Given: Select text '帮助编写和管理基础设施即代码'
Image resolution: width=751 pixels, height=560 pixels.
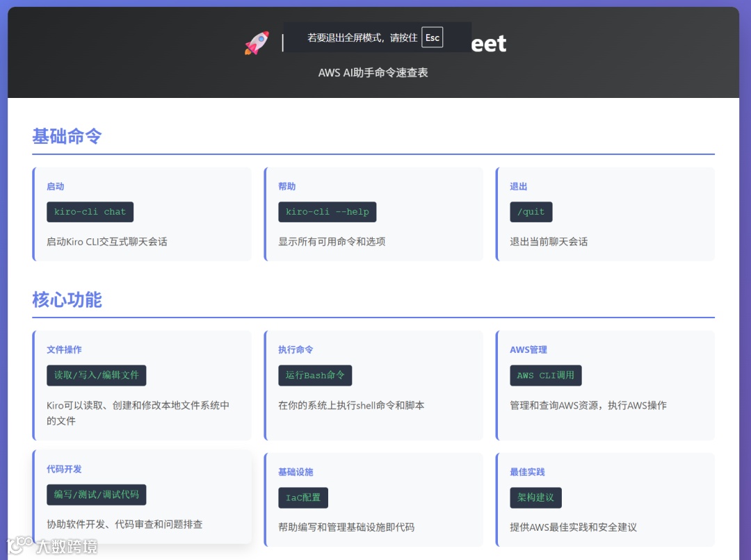Looking at the screenshot, I should 346,527.
